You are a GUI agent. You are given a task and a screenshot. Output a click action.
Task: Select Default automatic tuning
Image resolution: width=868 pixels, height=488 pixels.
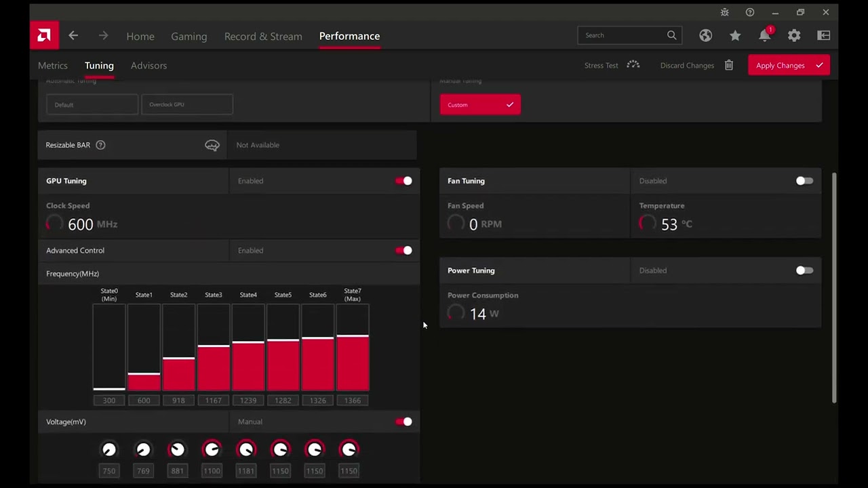pyautogui.click(x=92, y=104)
